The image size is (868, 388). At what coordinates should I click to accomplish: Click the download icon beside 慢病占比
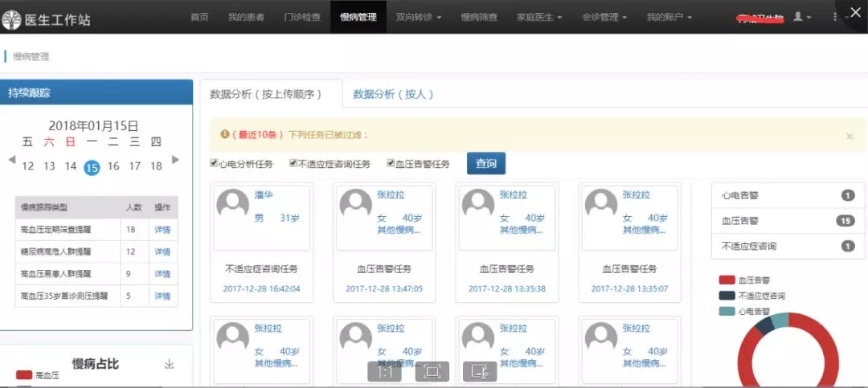[169, 364]
